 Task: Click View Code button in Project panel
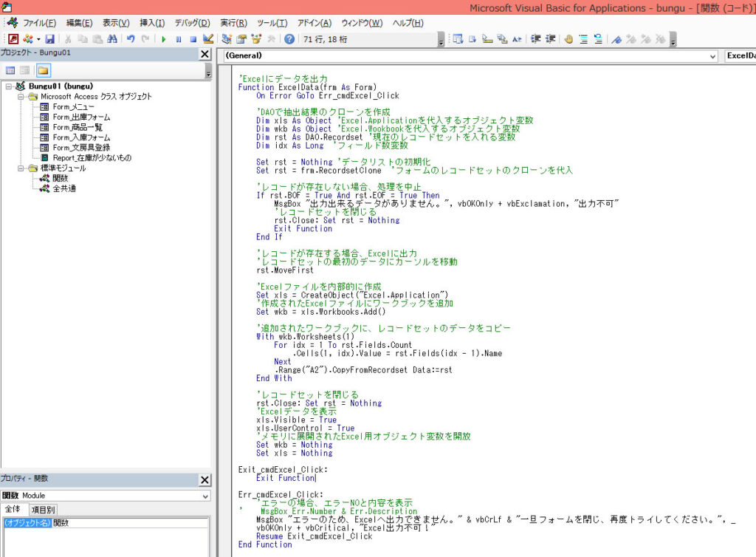pos(11,70)
